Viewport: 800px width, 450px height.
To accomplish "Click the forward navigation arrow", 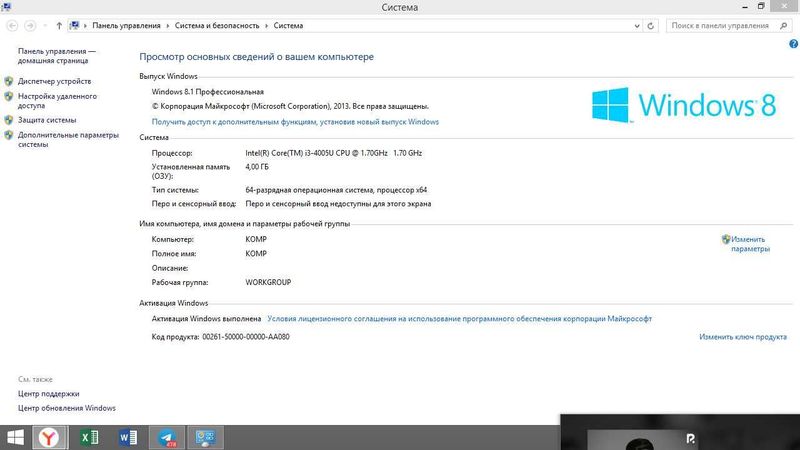I will (x=30, y=26).
